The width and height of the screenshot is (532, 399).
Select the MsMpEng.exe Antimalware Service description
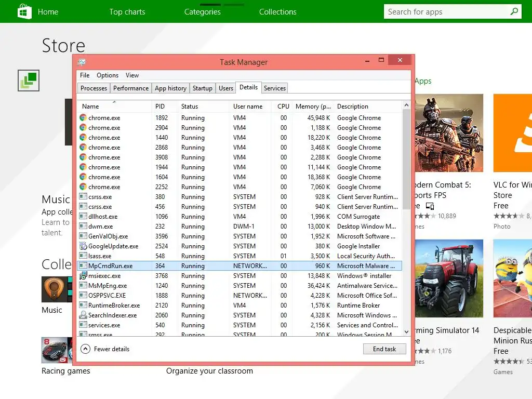click(x=367, y=285)
